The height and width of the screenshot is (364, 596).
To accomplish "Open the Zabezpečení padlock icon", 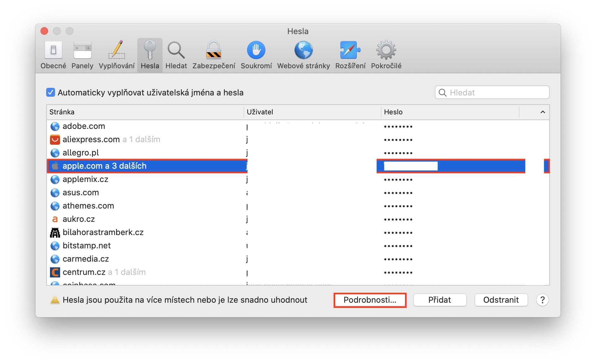I will (x=214, y=50).
